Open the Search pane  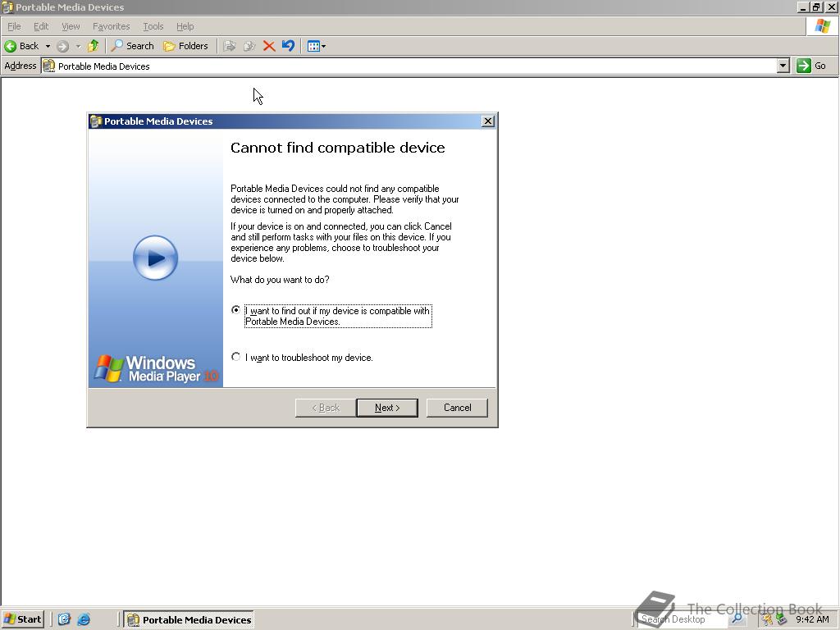click(132, 46)
